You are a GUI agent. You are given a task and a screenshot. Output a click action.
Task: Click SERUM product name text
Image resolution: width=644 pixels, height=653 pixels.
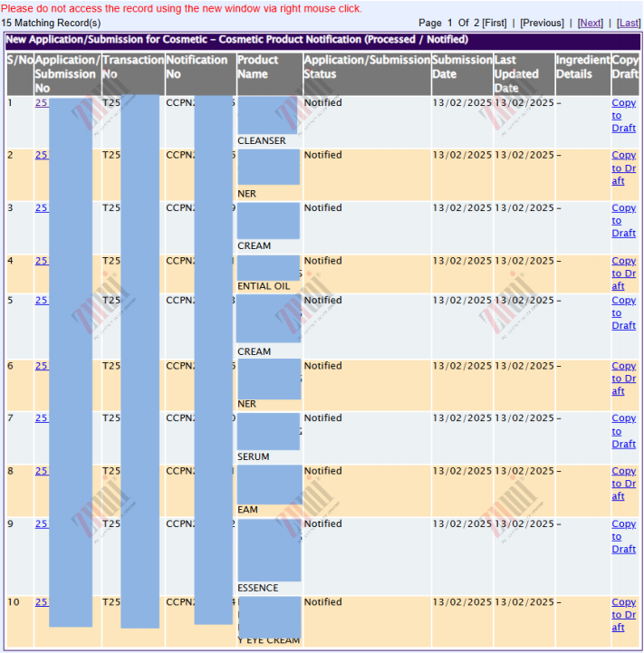(254, 456)
